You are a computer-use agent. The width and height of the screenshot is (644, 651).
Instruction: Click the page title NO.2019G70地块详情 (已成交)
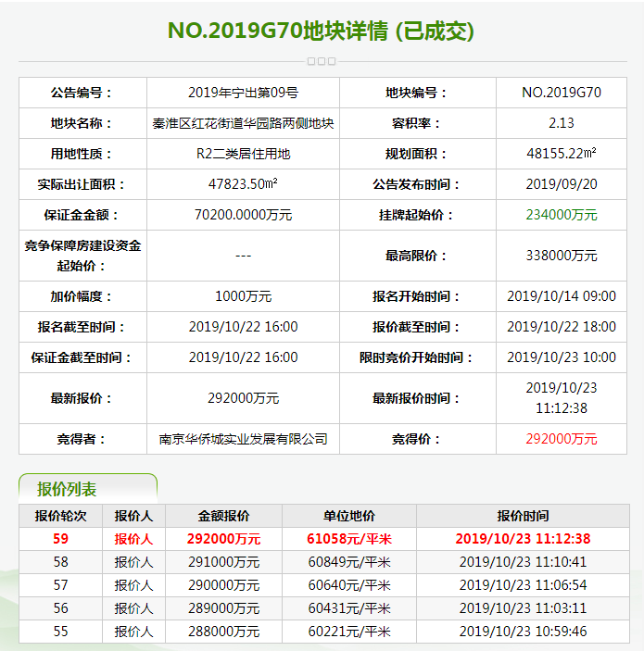(321, 31)
